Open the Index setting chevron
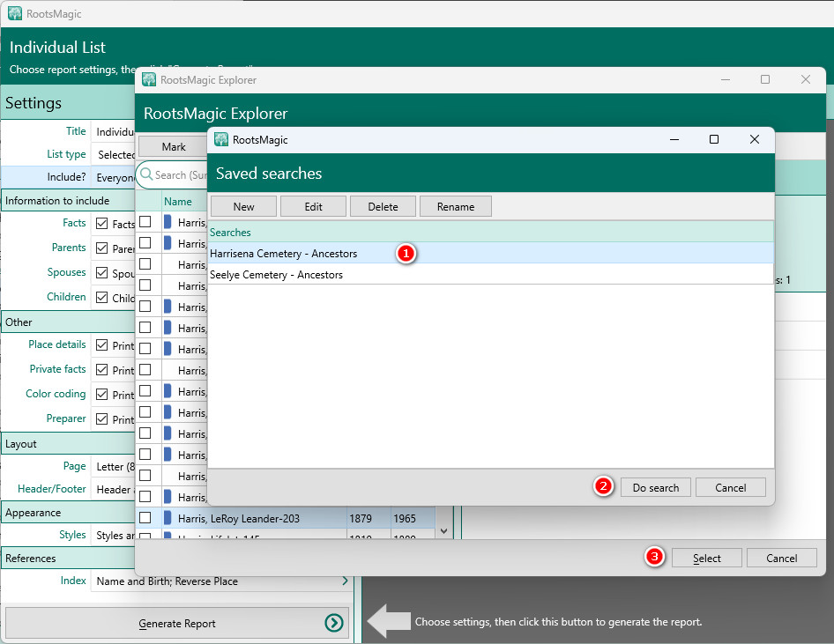 point(345,581)
